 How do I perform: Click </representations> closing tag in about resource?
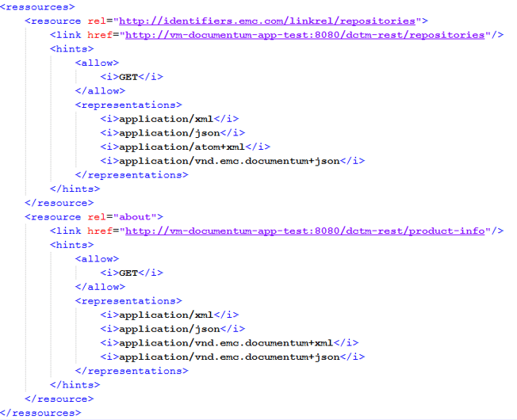(132, 371)
